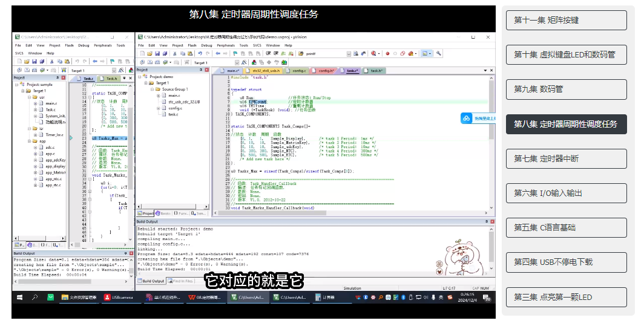
Task: Click Cut scissors icon in demo window
Action: point(174,53)
